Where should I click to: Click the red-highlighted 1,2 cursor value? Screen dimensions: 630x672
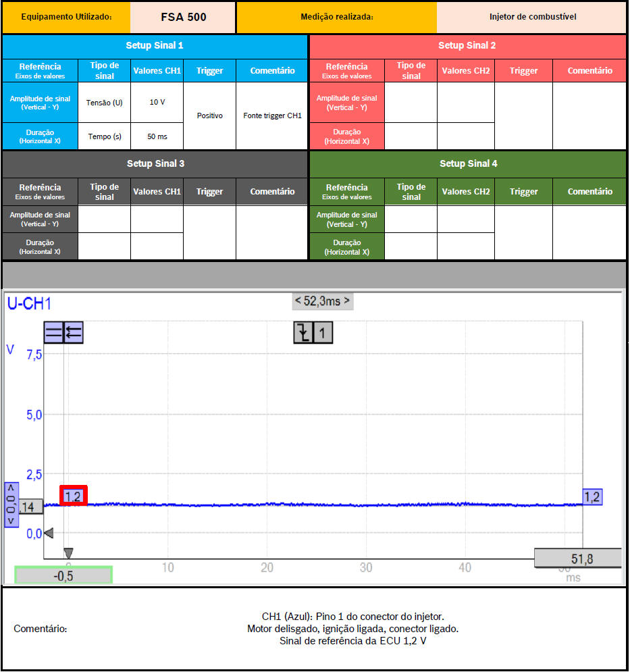(73, 496)
